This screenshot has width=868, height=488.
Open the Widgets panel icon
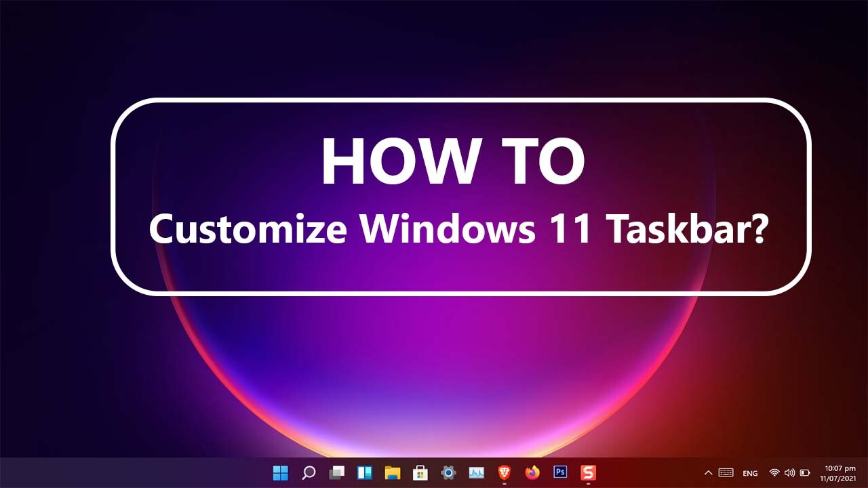pos(365,472)
